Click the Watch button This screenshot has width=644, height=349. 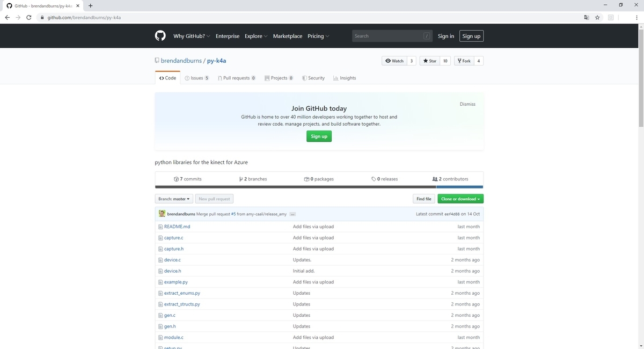394,61
